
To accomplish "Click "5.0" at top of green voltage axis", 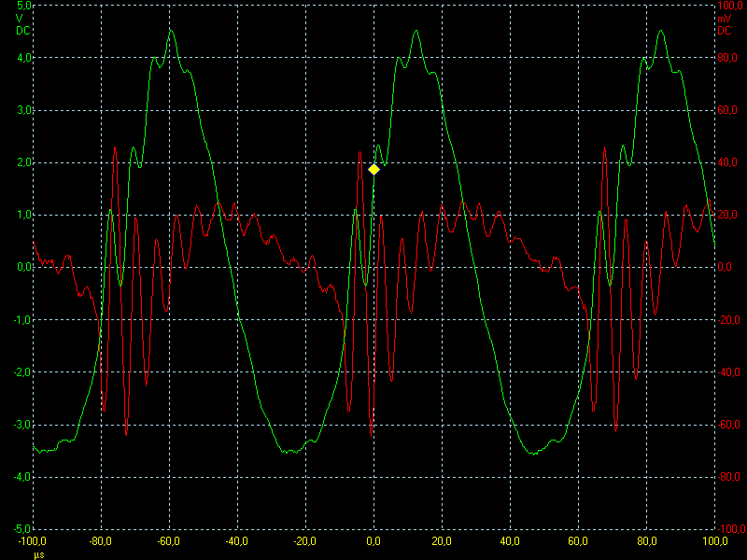I will [24, 6].
